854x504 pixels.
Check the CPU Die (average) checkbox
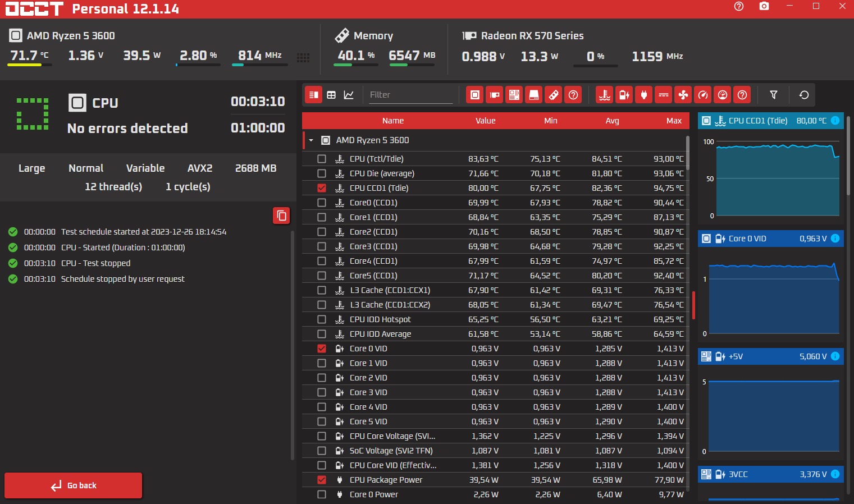tap(322, 173)
